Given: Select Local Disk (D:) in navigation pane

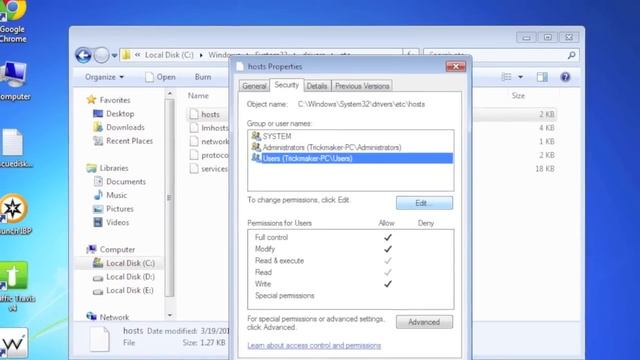Looking at the screenshot, I should tap(124, 277).
